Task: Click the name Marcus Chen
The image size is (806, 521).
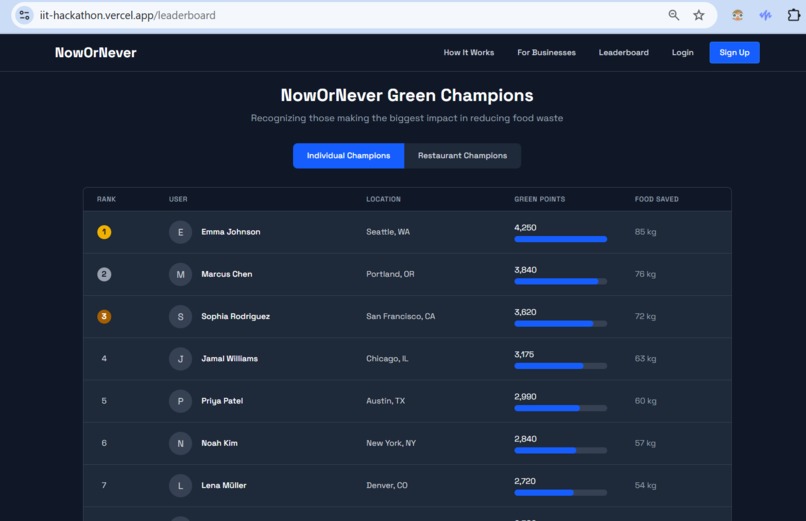Action: point(227,274)
